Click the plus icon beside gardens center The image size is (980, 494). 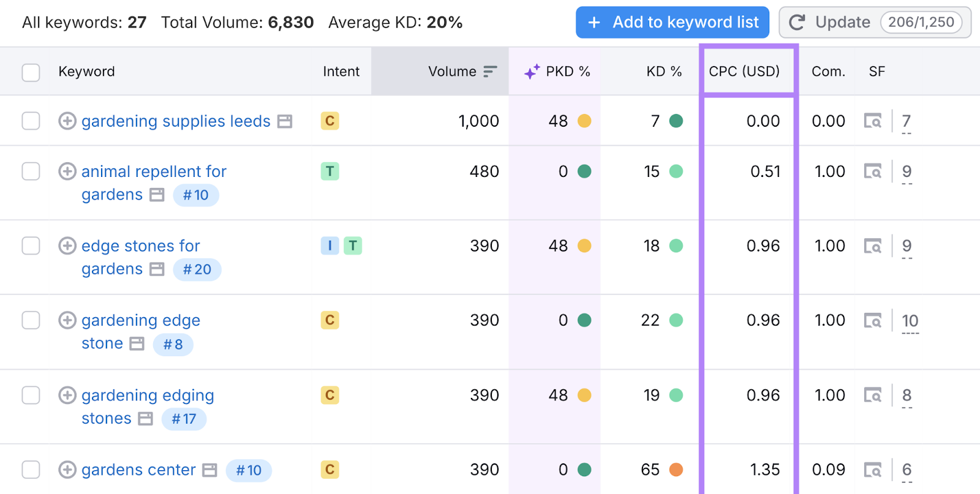(67, 470)
